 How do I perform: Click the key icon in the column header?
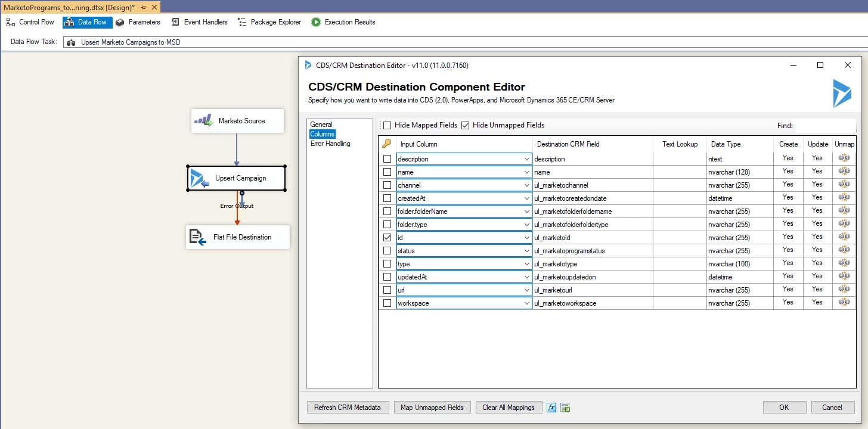pyautogui.click(x=387, y=144)
